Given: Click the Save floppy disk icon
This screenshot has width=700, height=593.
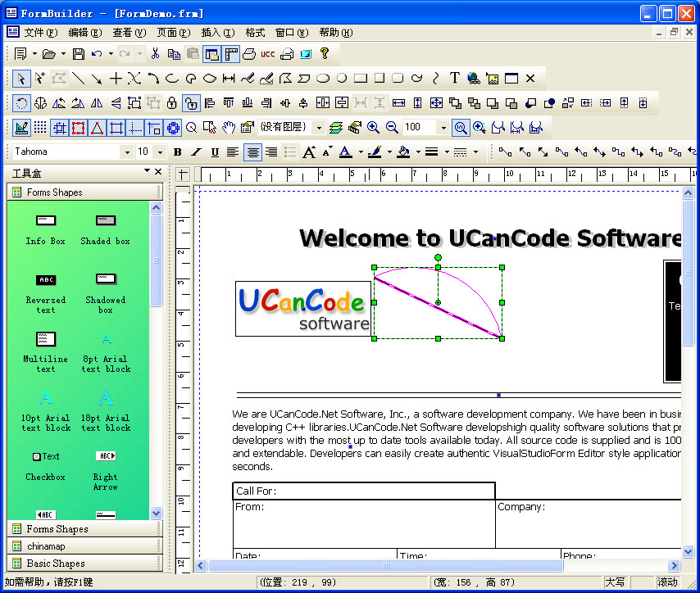Looking at the screenshot, I should [79, 54].
